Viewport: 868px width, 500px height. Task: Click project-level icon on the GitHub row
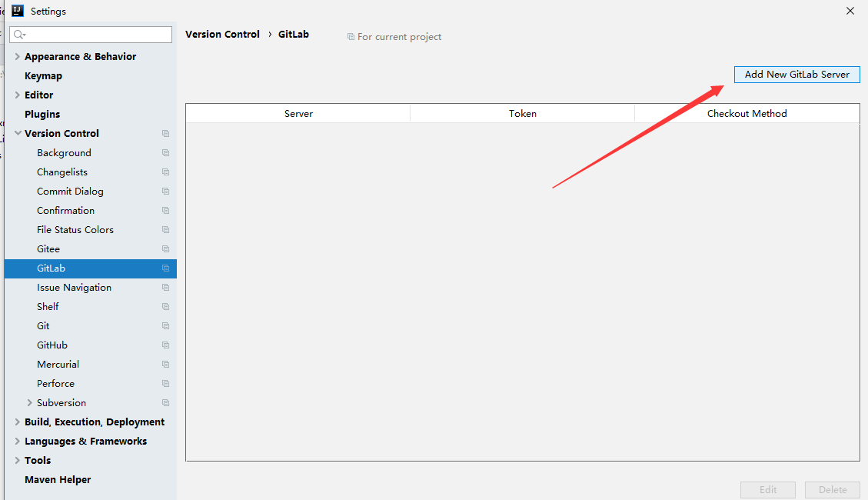pyautogui.click(x=165, y=345)
